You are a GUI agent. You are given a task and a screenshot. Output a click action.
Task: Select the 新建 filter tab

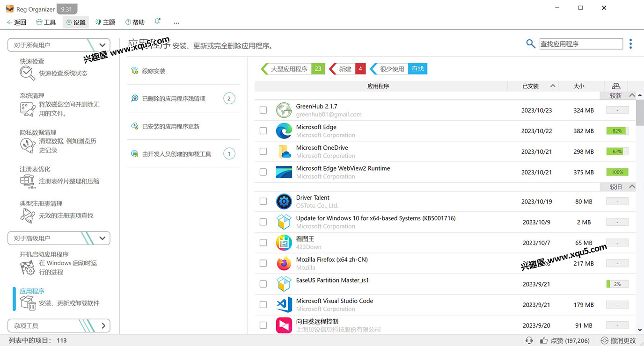coord(348,69)
